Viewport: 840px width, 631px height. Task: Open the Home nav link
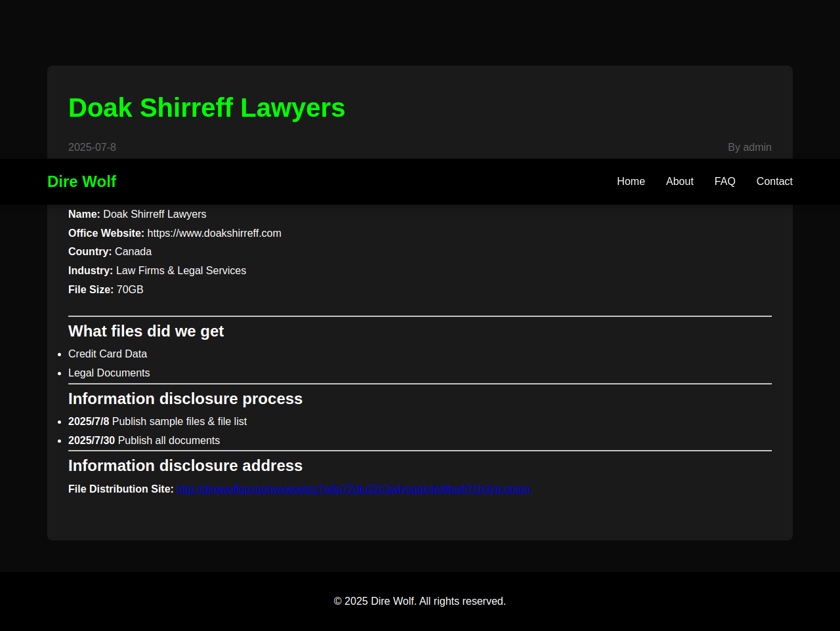631,182
